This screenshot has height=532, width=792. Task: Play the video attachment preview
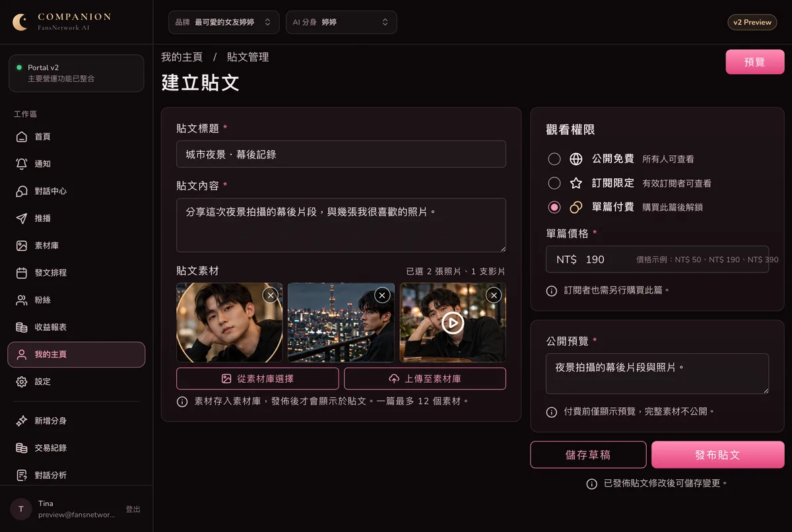pos(453,323)
